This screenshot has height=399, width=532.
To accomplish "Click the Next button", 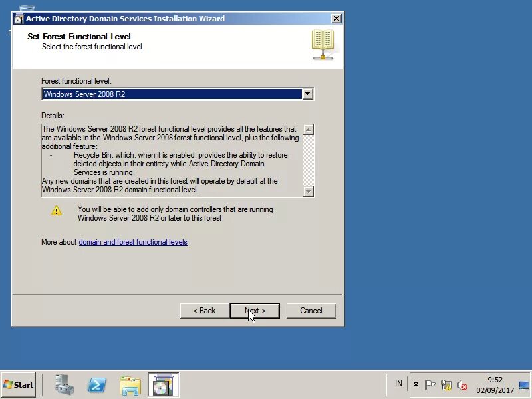I will 255,311.
